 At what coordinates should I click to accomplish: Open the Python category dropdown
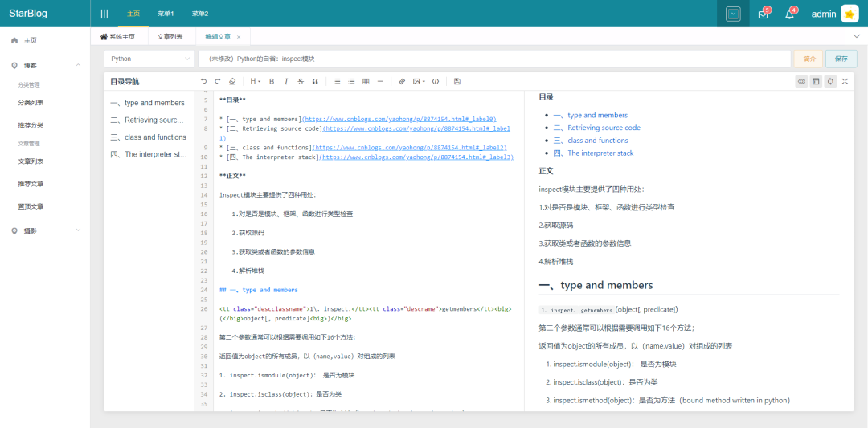149,59
